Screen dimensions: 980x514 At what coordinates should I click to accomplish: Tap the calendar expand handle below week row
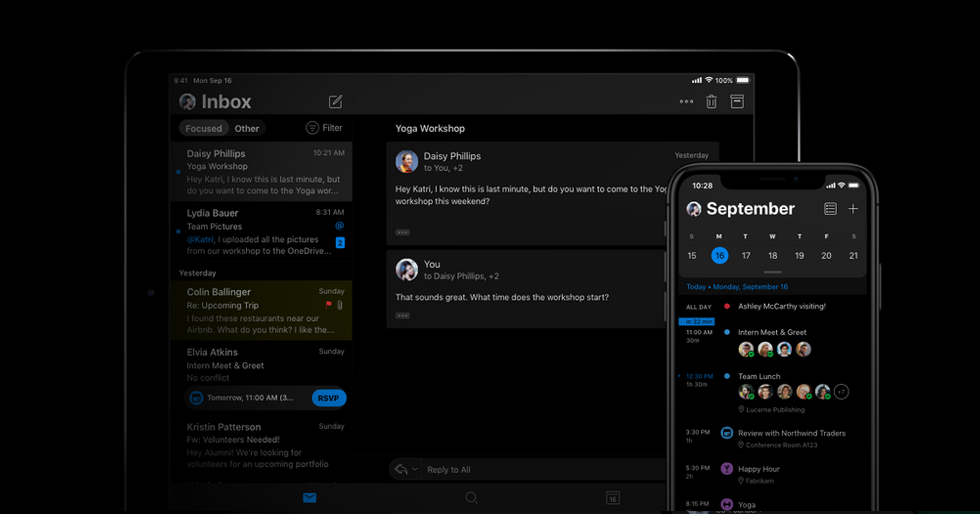pos(773,272)
